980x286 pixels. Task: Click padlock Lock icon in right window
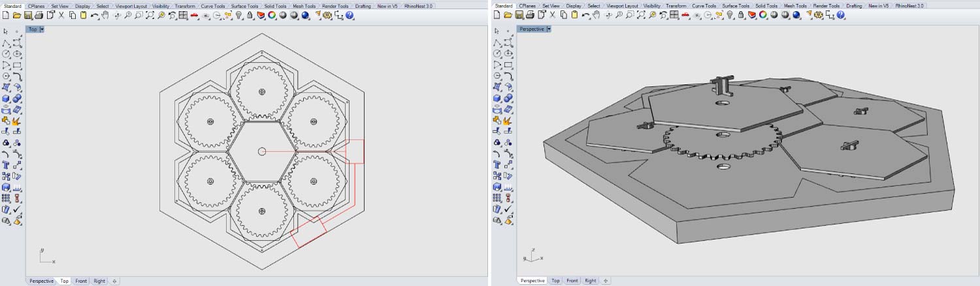point(741,15)
